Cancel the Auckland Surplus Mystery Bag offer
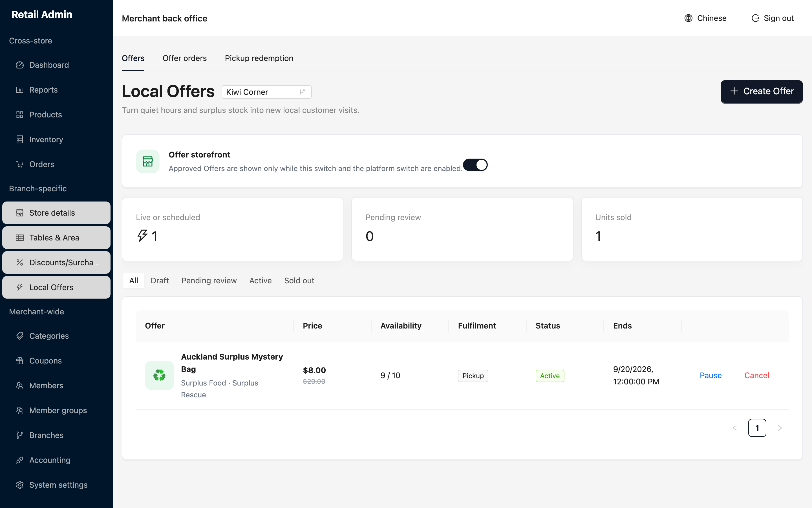Screen dimensions: 812x508 coord(757,375)
